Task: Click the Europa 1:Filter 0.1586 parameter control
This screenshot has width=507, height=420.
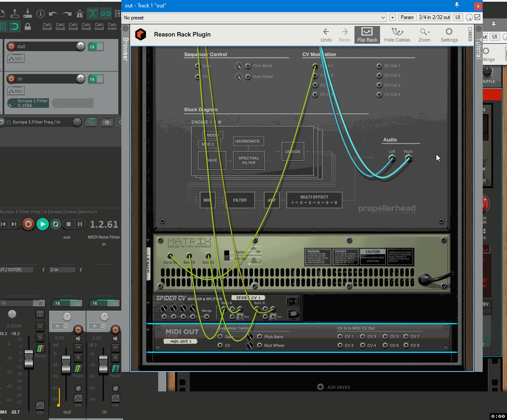Action: (x=28, y=103)
